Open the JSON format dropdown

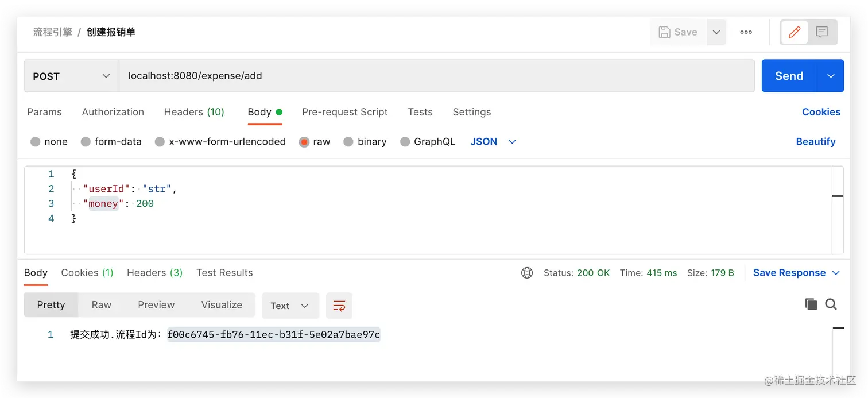tap(493, 142)
